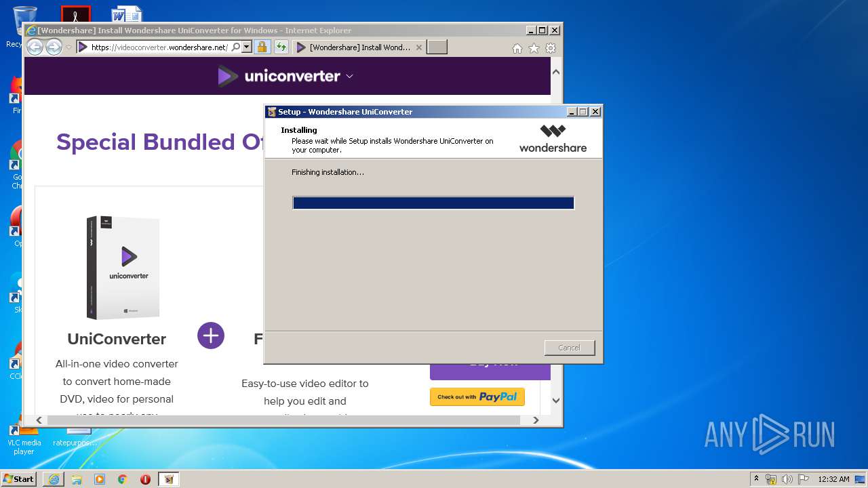Open Windows Explorer folder from taskbar
The width and height of the screenshot is (868, 488).
coord(77,479)
